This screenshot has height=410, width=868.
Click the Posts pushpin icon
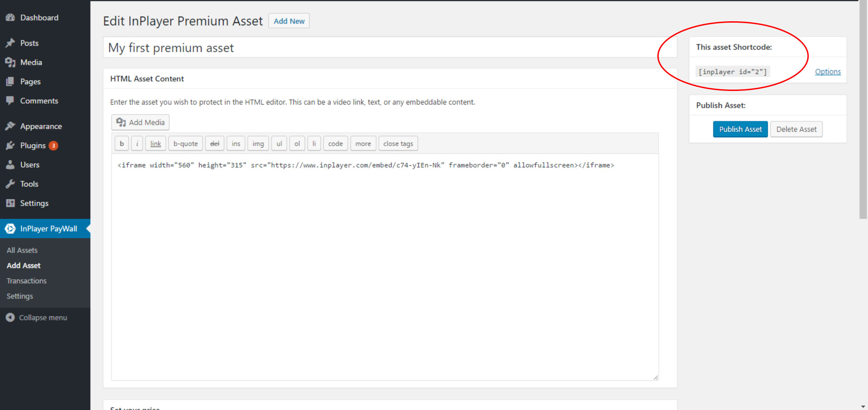(10, 43)
